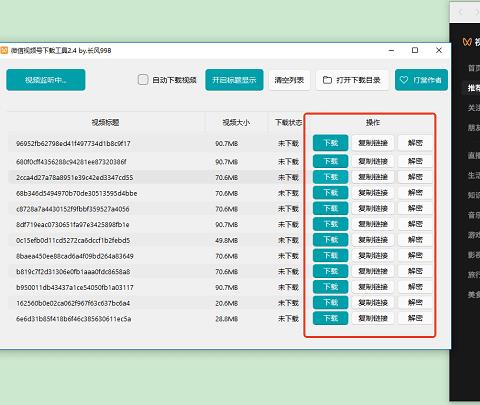Copy link for row b950011d
The height and width of the screenshot is (405, 480).
(x=373, y=287)
